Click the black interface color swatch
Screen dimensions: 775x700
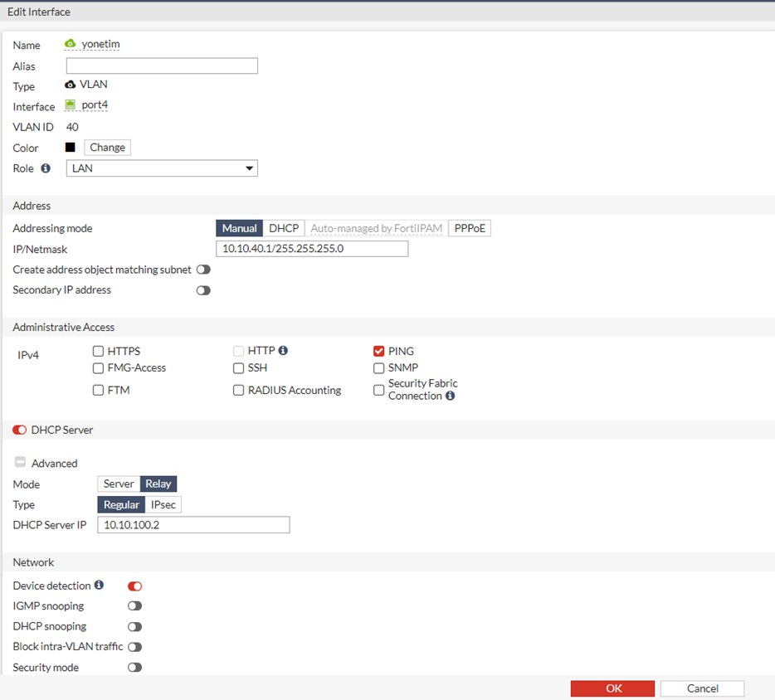click(71, 147)
